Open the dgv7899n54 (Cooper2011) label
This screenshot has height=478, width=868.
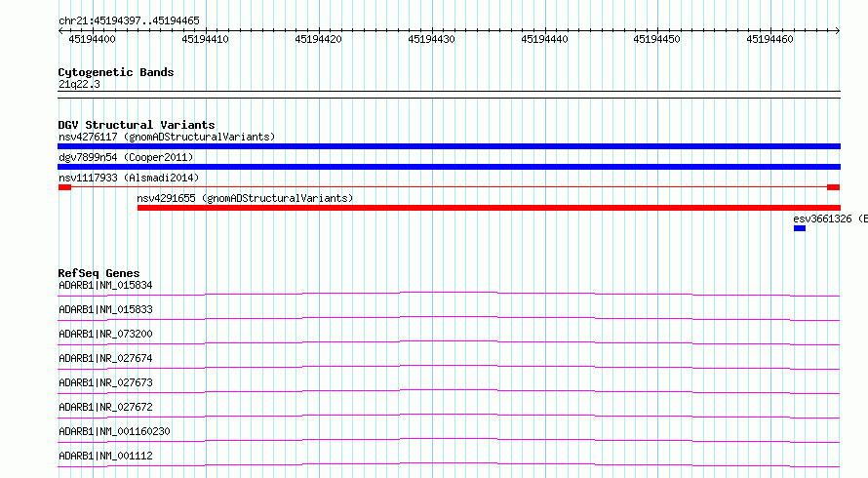tap(126, 157)
